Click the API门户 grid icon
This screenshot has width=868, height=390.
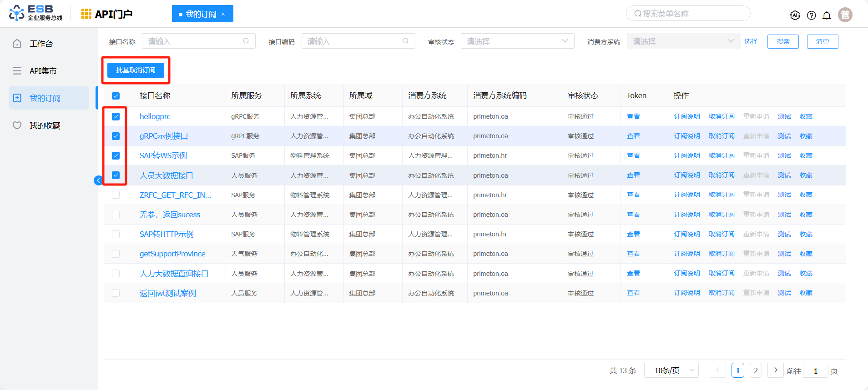coord(86,14)
